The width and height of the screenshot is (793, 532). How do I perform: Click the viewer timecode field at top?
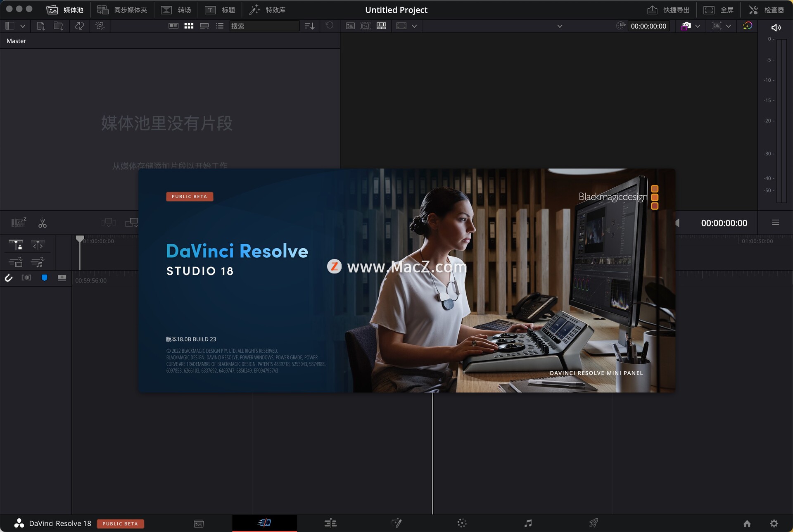(x=648, y=26)
